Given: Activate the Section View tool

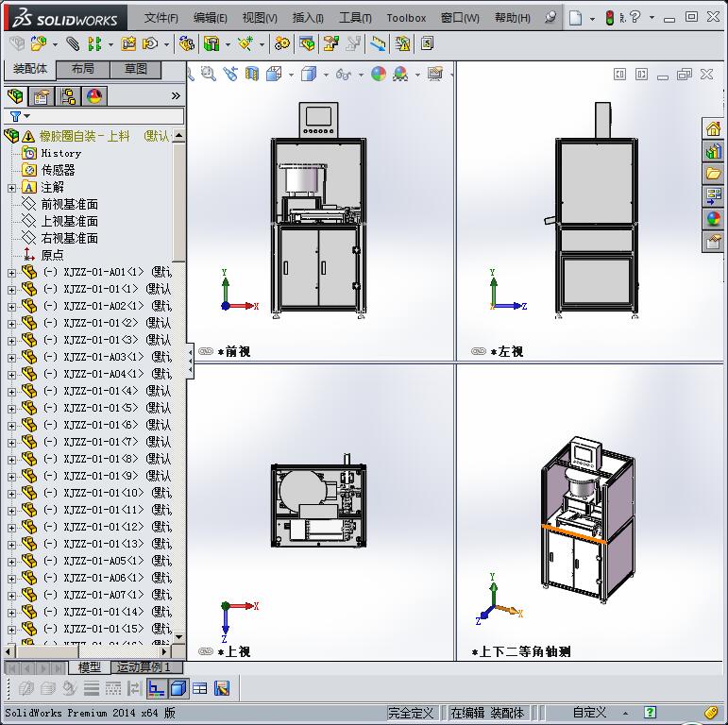Looking at the screenshot, I should (x=252, y=74).
